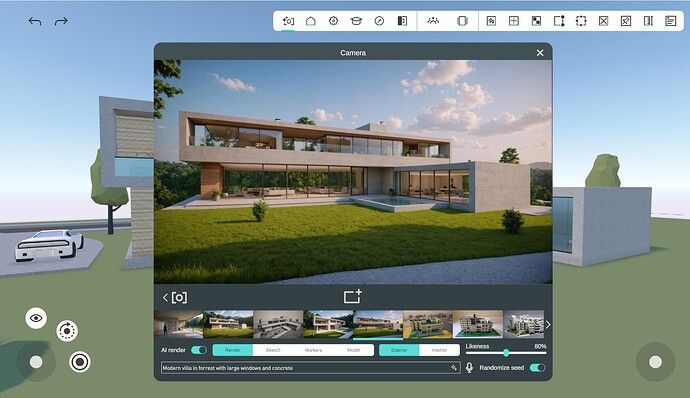This screenshot has height=398, width=690.
Task: Select the Markers style tab
Action: click(x=313, y=350)
